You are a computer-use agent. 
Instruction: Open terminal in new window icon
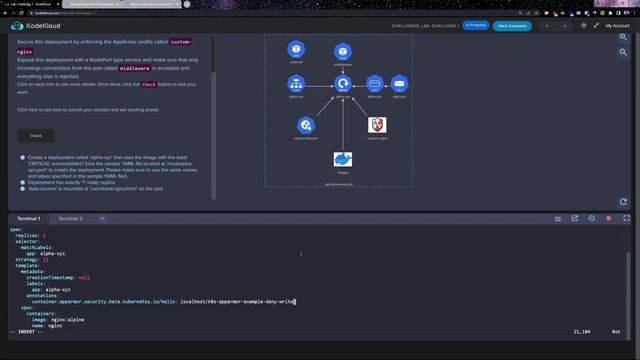pos(575,218)
